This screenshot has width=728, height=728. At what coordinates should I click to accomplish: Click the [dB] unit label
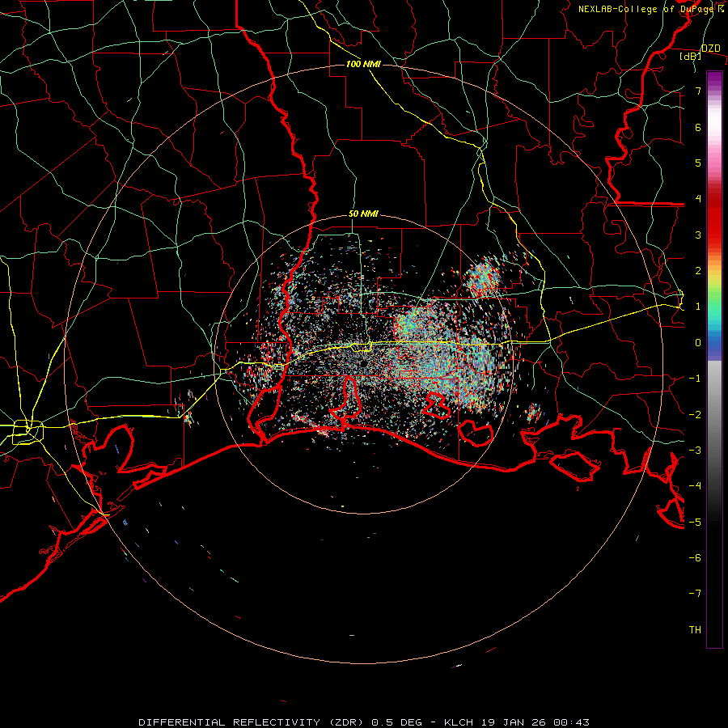691,57
